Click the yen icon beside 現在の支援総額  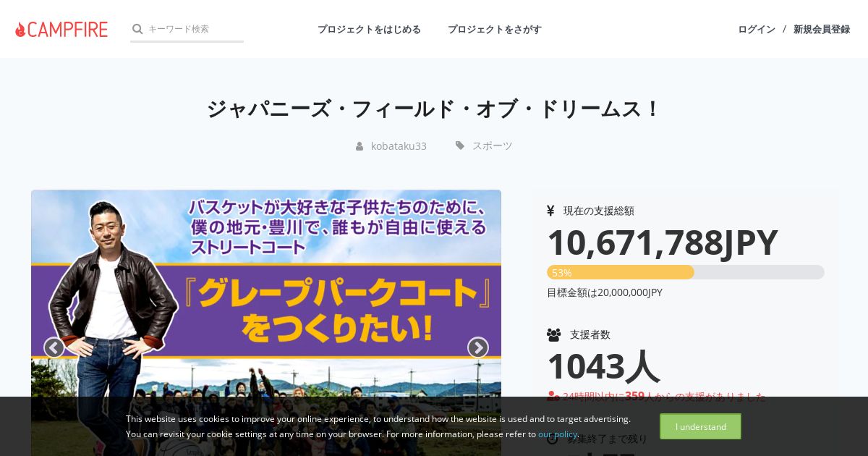pos(550,211)
